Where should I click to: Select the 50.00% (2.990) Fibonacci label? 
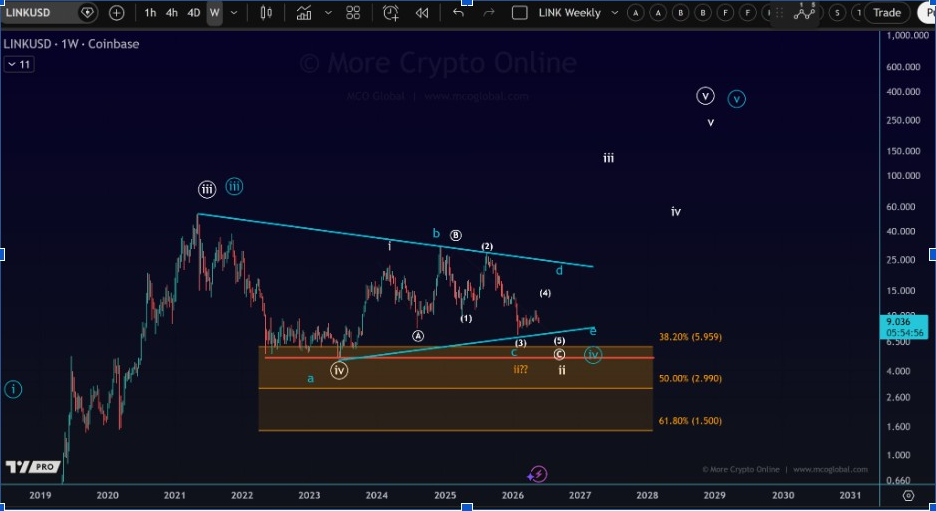[690, 378]
